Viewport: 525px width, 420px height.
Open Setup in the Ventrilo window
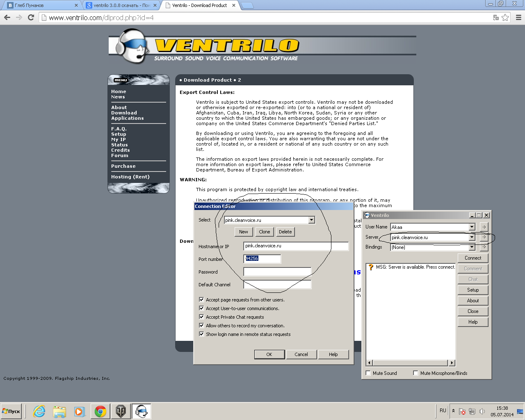(473, 290)
